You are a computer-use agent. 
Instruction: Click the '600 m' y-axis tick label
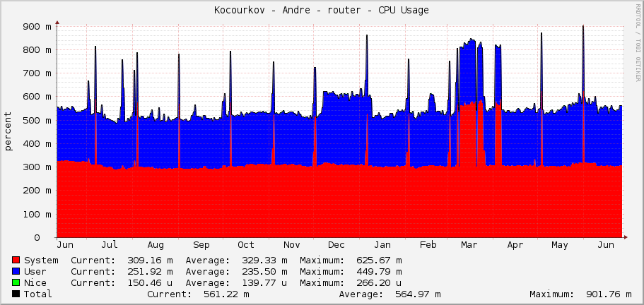[37, 97]
